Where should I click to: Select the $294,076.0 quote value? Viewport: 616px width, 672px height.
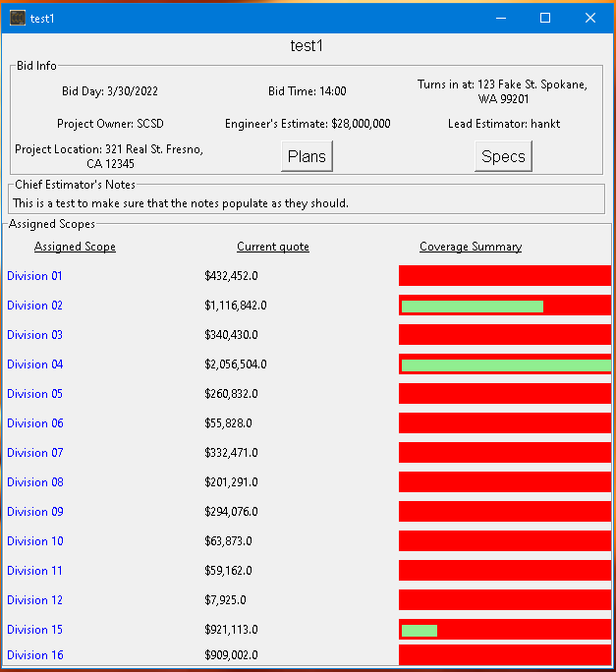tap(232, 512)
